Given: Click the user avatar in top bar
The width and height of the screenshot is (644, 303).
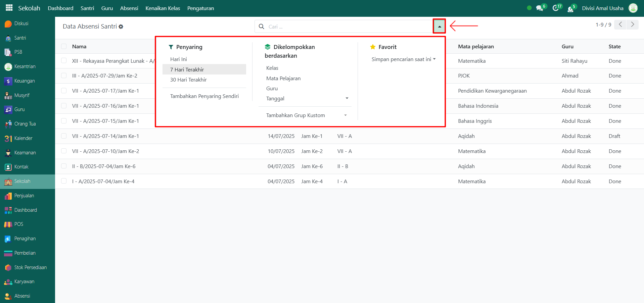Looking at the screenshot, I should pos(633,8).
